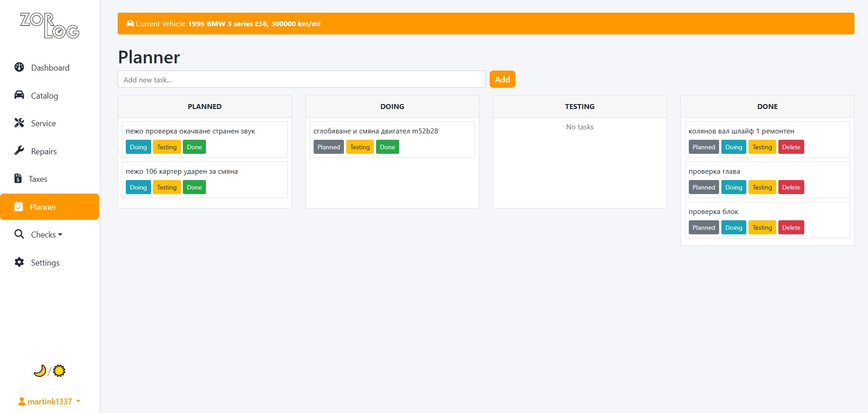
Task: Switch to dark mode with moon icon
Action: pos(40,371)
